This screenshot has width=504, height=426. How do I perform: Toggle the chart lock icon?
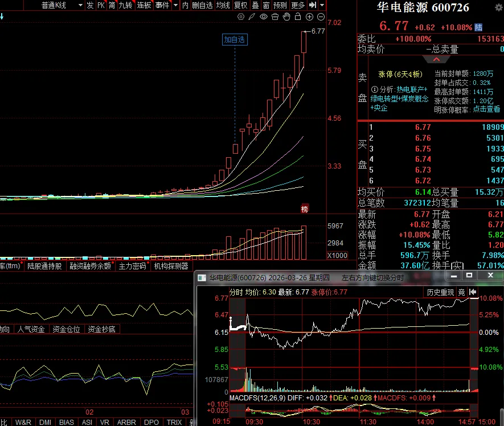(x=298, y=17)
